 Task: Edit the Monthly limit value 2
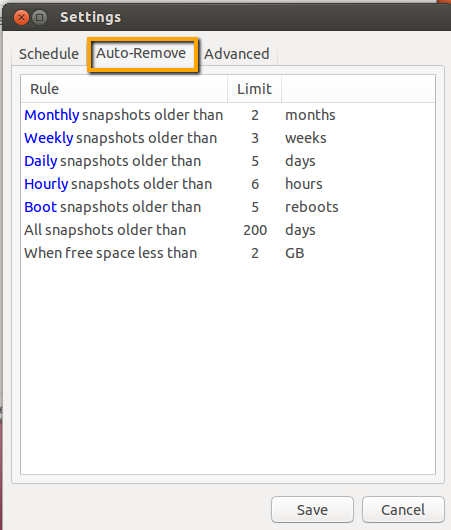coord(255,115)
